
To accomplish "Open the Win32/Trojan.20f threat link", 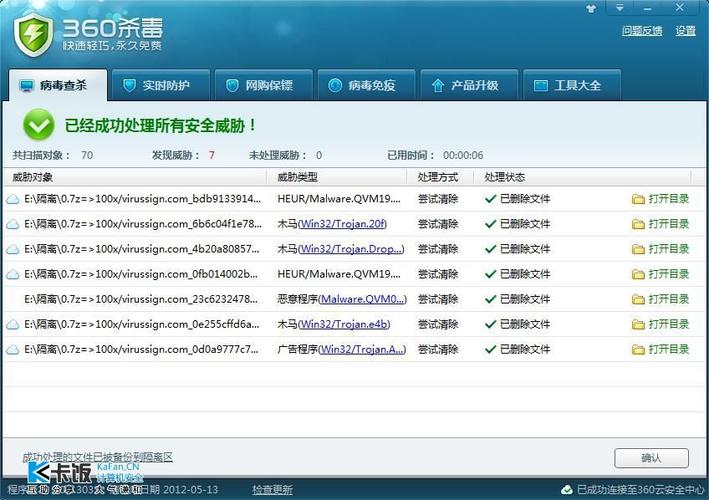I will [x=343, y=224].
